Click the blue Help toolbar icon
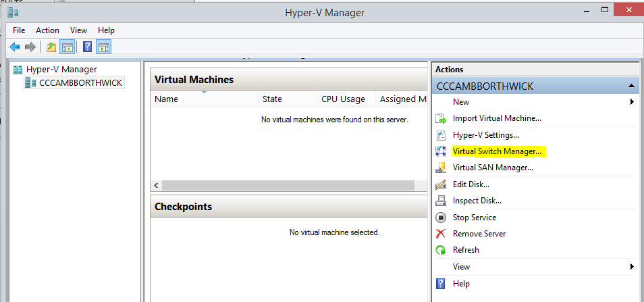 coord(88,47)
